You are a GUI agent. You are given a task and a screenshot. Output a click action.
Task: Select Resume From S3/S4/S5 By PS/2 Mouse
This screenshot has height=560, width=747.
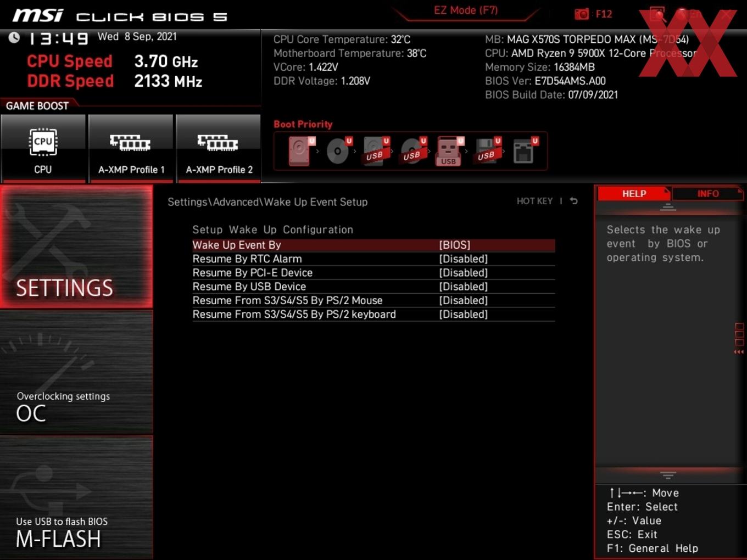(x=287, y=300)
